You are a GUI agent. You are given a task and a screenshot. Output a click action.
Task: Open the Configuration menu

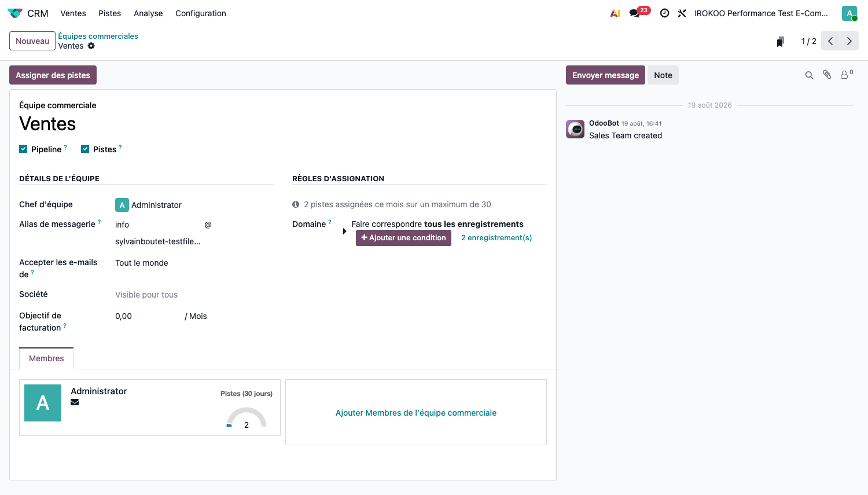point(201,13)
